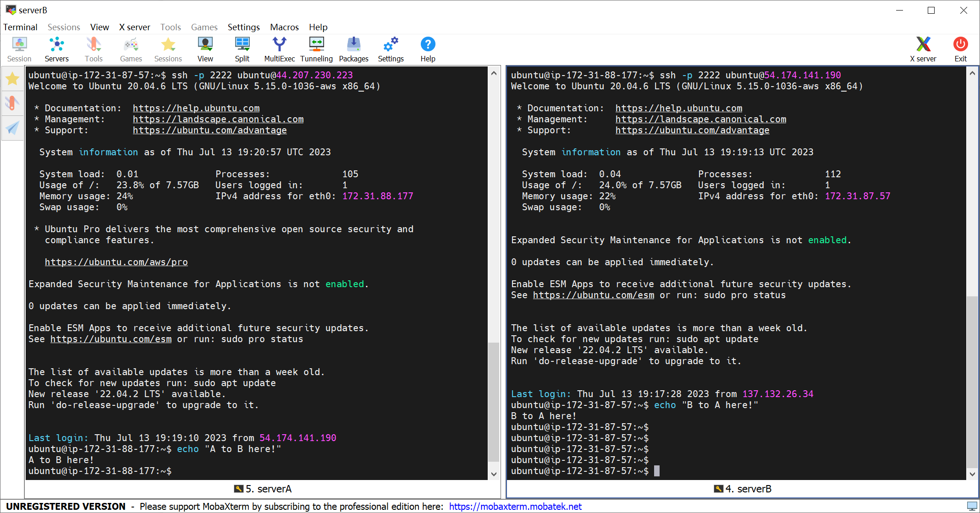Click landscape.canonical.com link in serverA pane
The width and height of the screenshot is (980, 513).
[218, 119]
